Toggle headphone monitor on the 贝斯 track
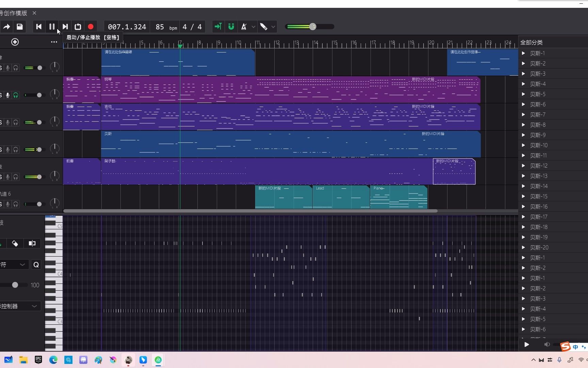Screen dimensions: 588x368 tap(16, 150)
